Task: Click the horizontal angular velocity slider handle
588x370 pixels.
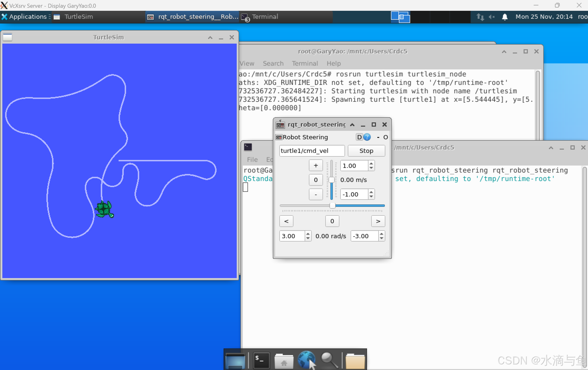Action: pos(332,206)
